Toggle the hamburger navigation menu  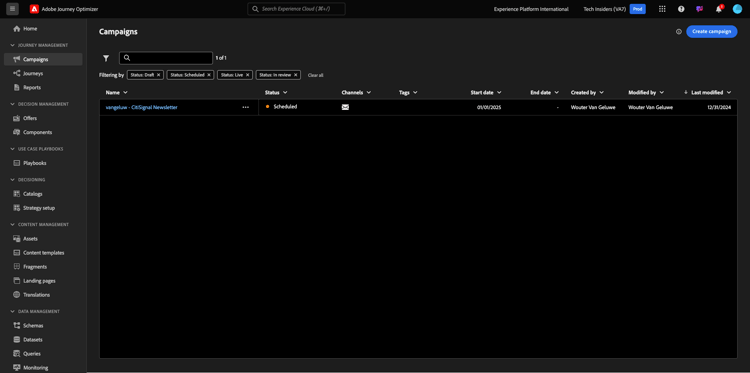pyautogui.click(x=12, y=9)
